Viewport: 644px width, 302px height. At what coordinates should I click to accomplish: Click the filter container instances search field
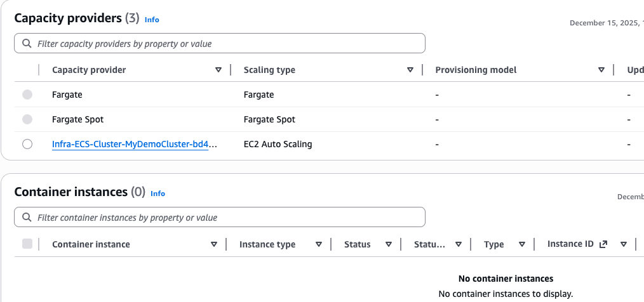tap(229, 218)
